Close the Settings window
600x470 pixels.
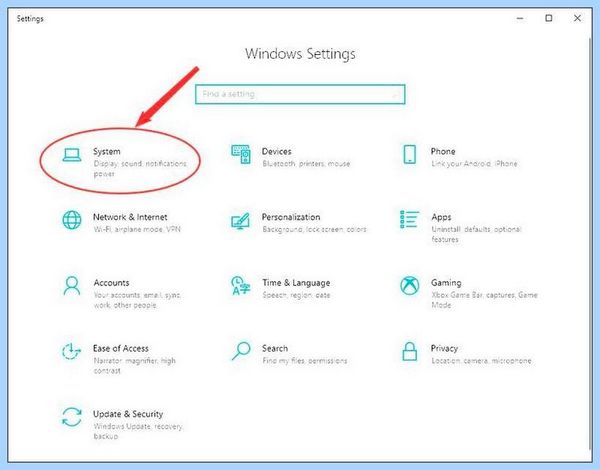click(x=577, y=18)
